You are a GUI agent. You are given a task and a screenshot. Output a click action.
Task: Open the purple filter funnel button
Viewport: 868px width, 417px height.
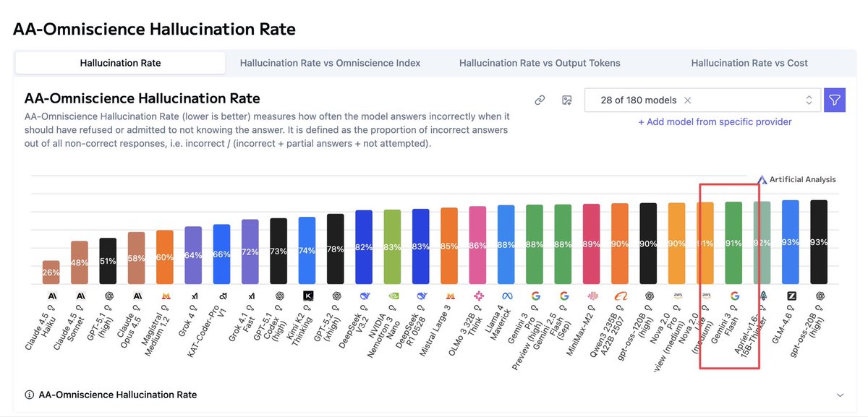[835, 100]
